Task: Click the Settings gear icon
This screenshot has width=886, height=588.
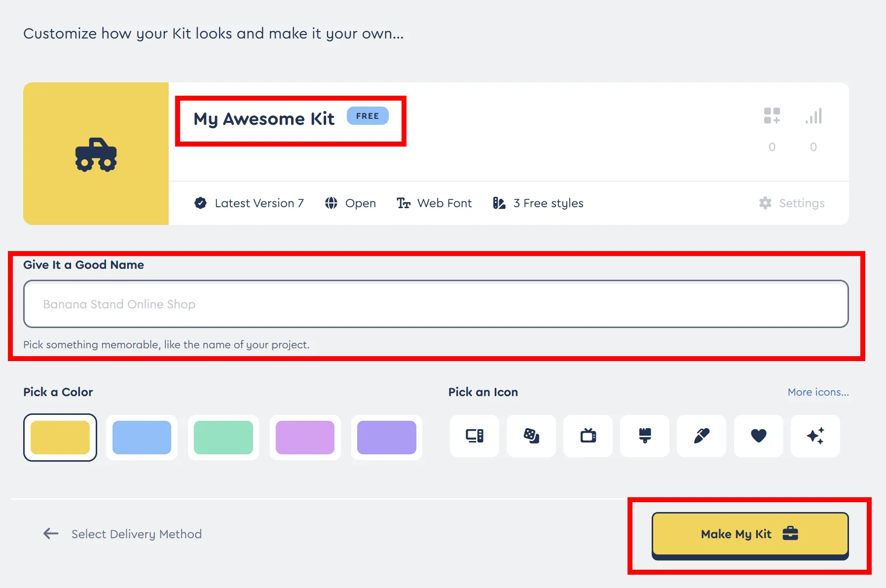Action: (765, 203)
